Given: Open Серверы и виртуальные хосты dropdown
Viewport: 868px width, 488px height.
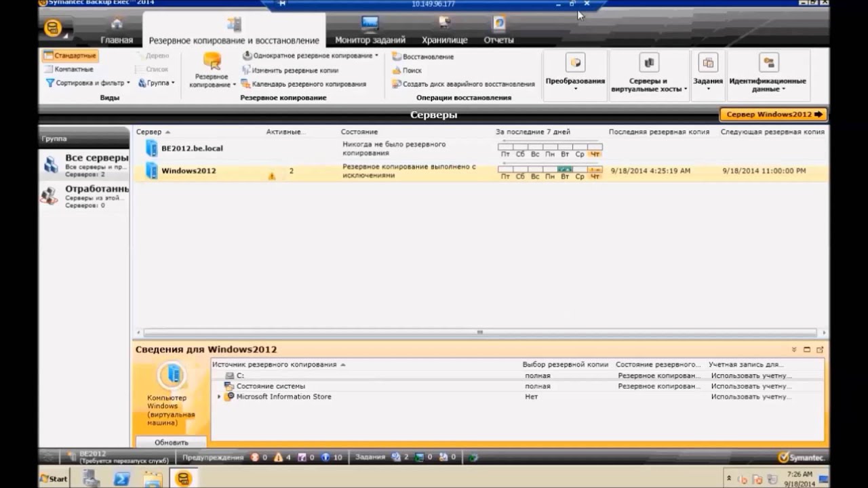Looking at the screenshot, I should coord(649,73).
